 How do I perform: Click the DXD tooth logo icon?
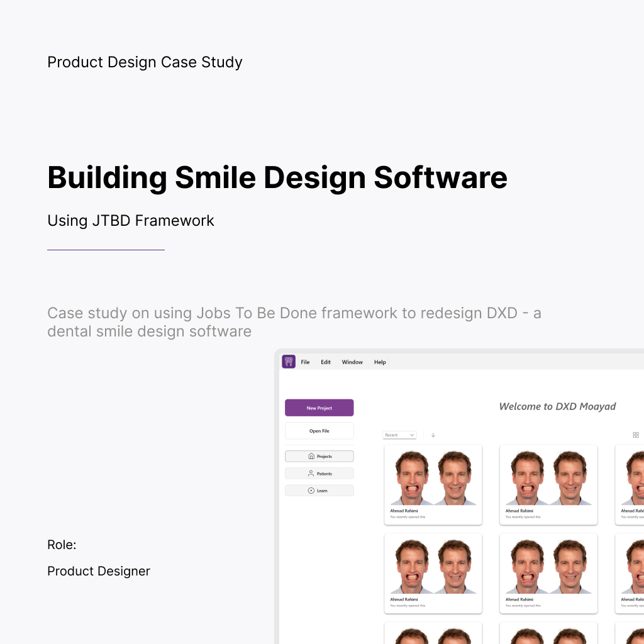[x=289, y=362]
